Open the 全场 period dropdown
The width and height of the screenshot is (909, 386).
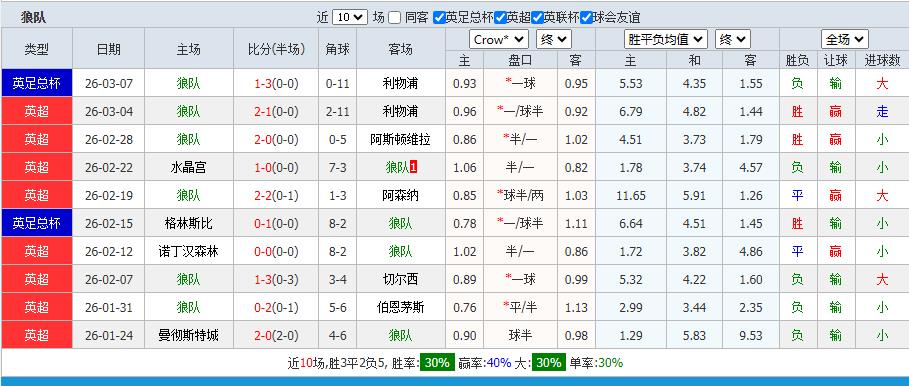(845, 39)
